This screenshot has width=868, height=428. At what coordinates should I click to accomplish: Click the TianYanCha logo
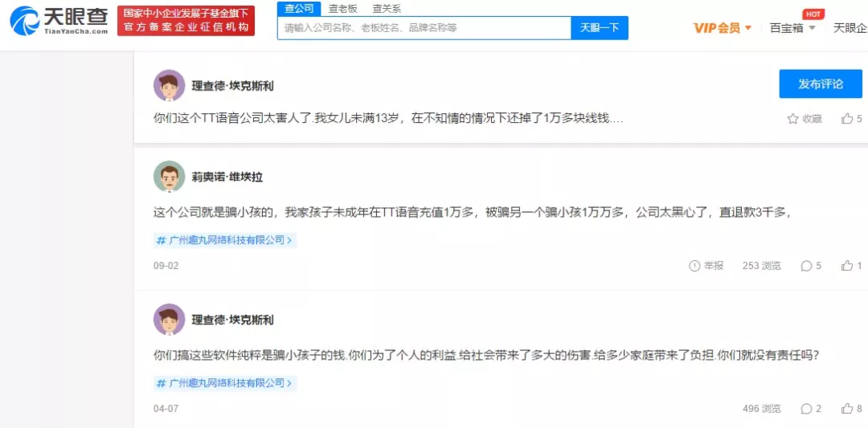point(59,21)
